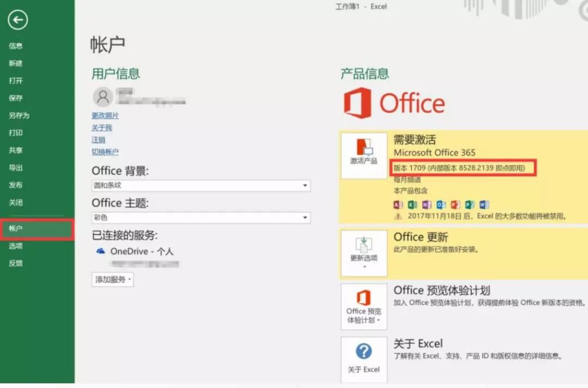Click the back arrow to return to workbook
Screen dimensions: 588x388
pos(18,21)
